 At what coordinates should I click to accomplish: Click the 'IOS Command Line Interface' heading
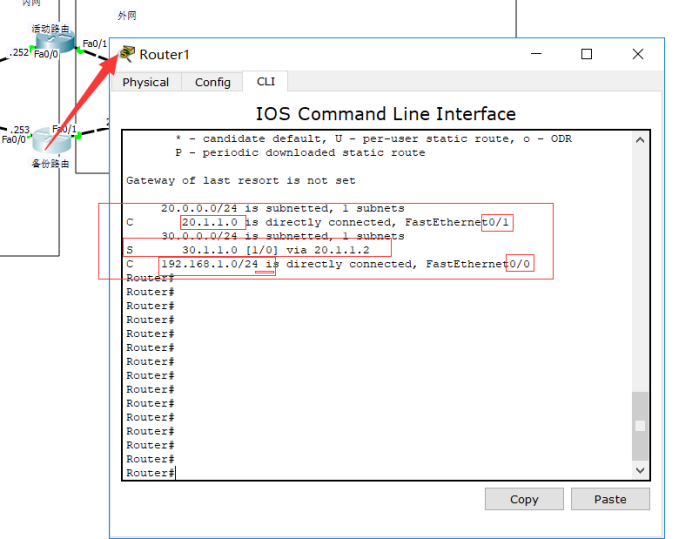point(386,114)
